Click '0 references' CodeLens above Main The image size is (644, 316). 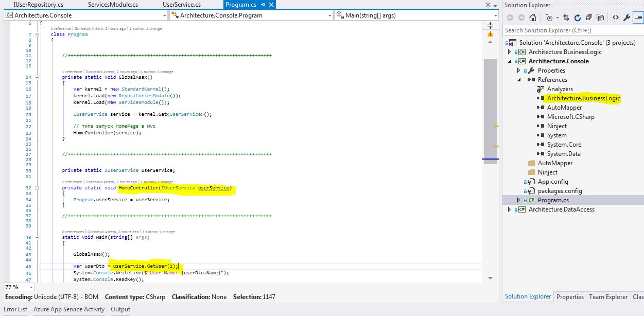[73, 232]
